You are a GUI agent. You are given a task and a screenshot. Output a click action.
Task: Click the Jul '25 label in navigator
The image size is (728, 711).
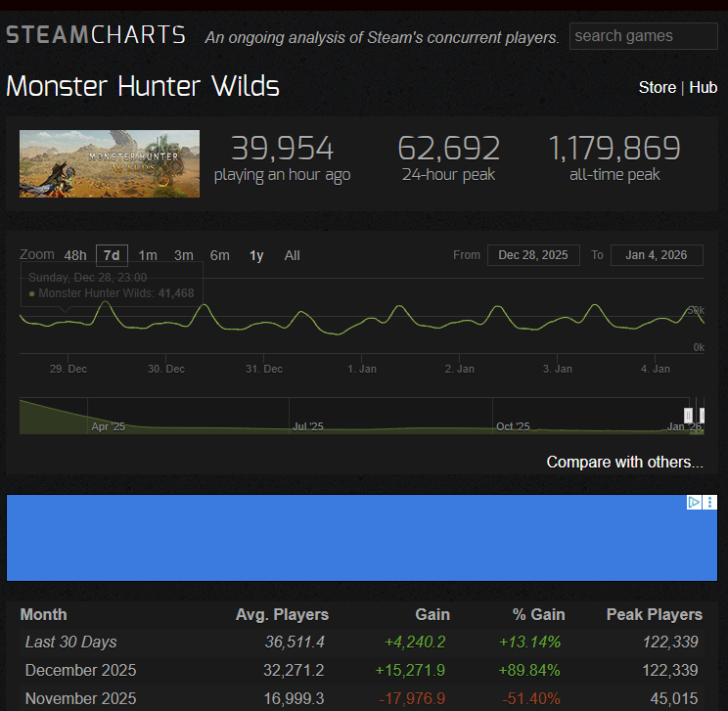point(308,426)
